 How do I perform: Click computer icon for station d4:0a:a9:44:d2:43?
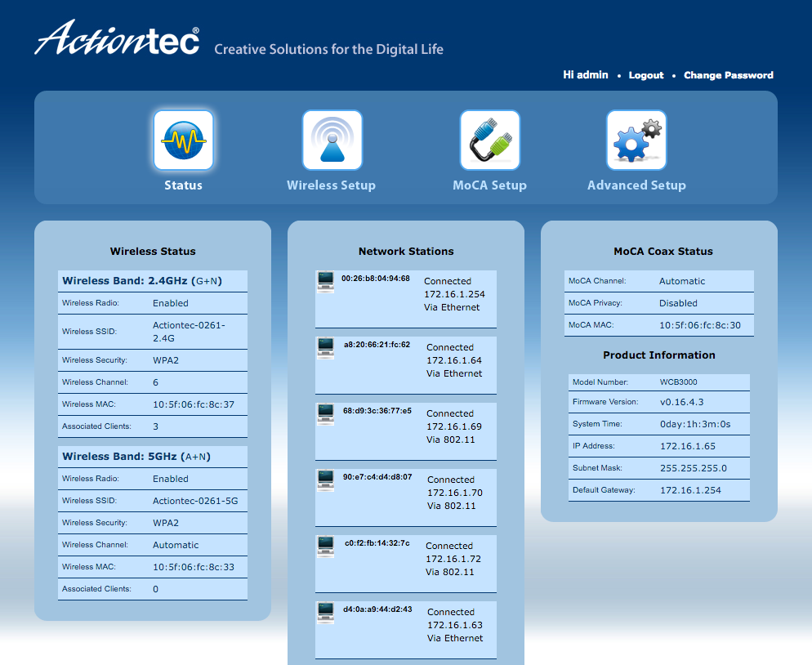tap(325, 613)
